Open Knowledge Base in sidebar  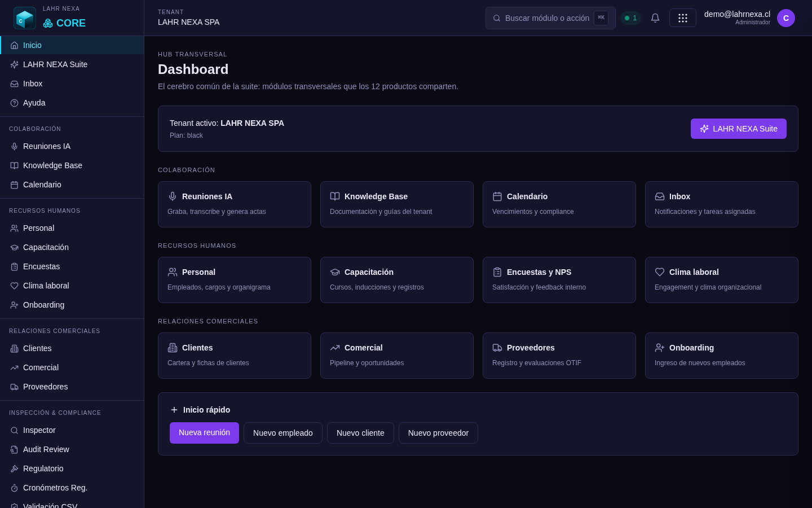(x=72, y=165)
